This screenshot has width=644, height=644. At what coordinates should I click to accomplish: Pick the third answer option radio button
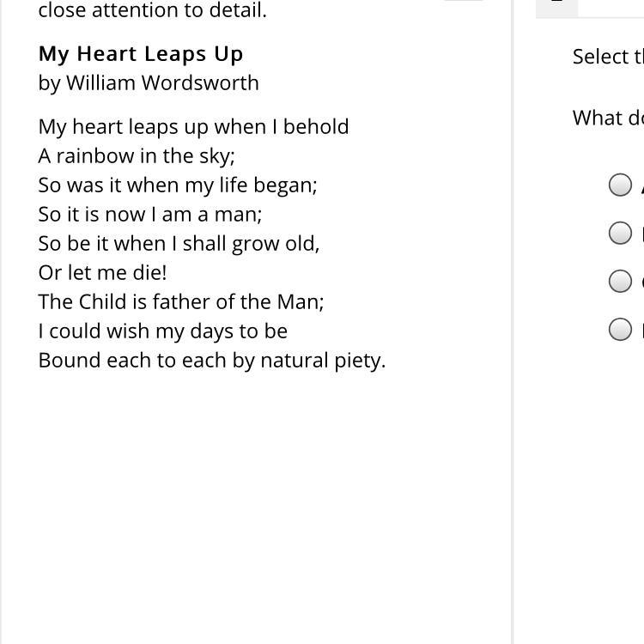620,281
